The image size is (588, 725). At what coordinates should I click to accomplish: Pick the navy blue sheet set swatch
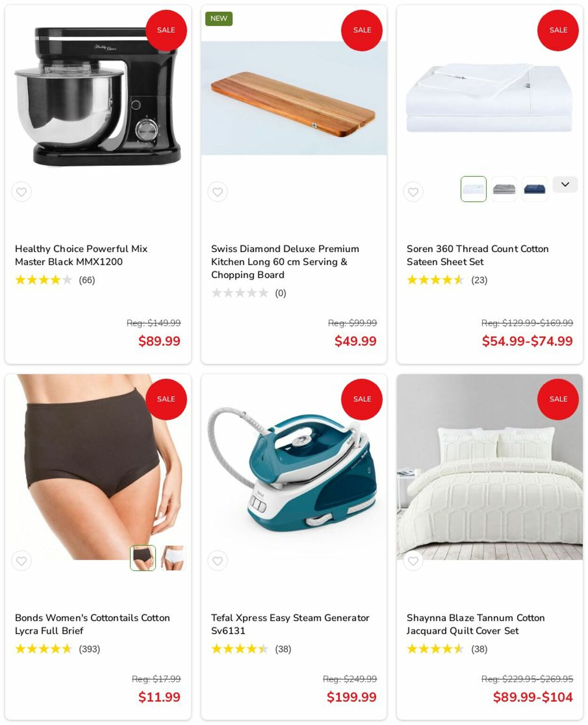point(534,189)
